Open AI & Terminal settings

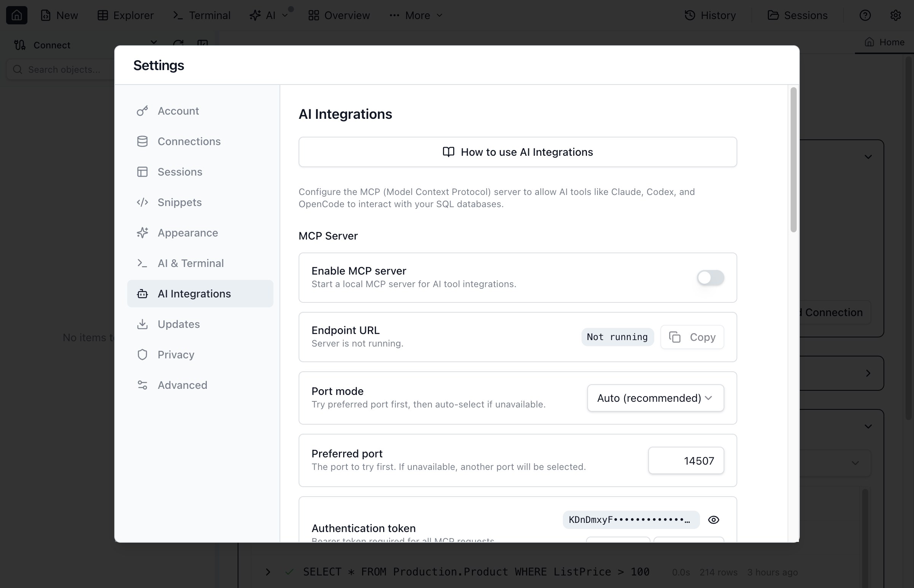click(190, 263)
